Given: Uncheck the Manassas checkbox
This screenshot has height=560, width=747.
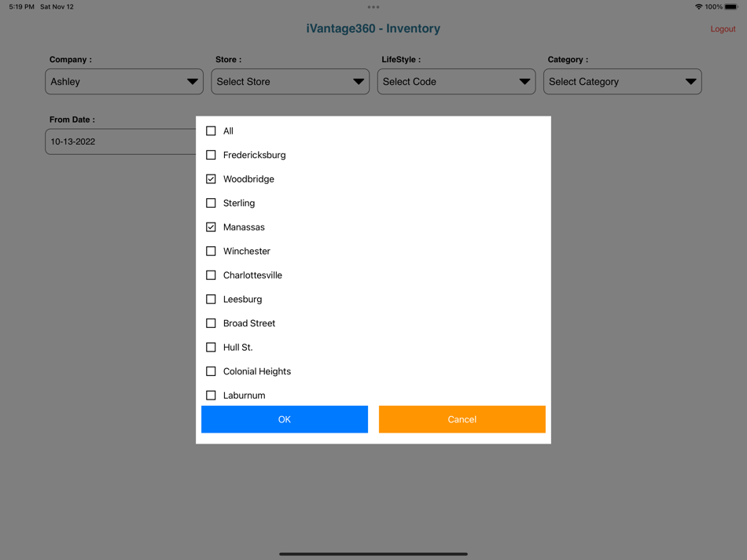Looking at the screenshot, I should pyautogui.click(x=211, y=227).
